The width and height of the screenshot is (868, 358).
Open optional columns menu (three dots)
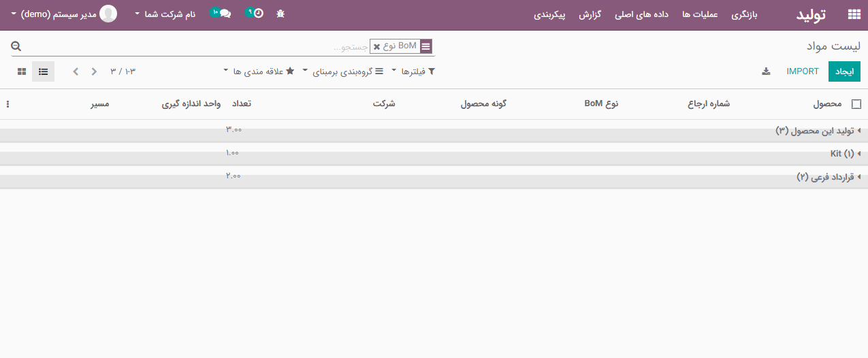(x=7, y=104)
